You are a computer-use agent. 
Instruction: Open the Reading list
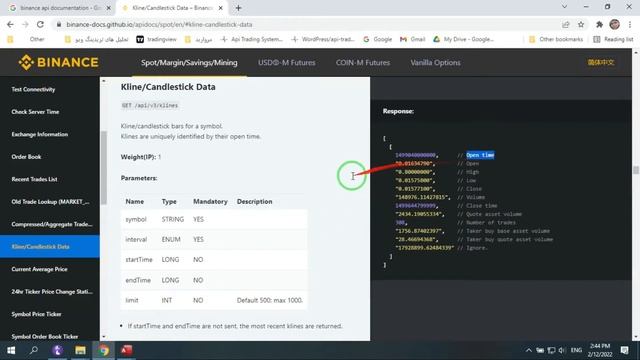coord(613,39)
